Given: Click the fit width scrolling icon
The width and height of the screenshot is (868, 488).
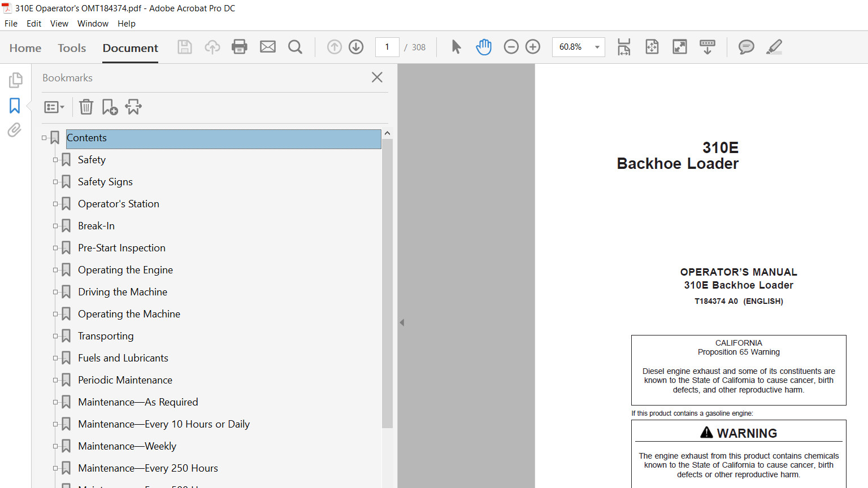Looking at the screenshot, I should click(624, 47).
